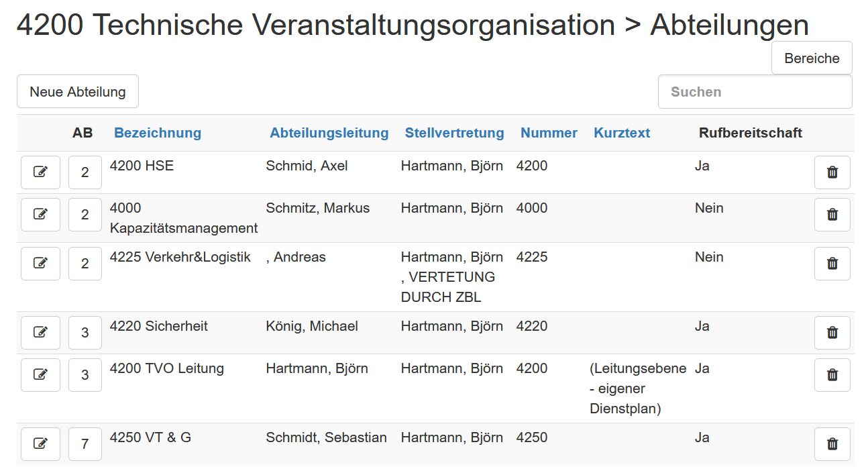Remove the 4250 VT & G department

(832, 443)
